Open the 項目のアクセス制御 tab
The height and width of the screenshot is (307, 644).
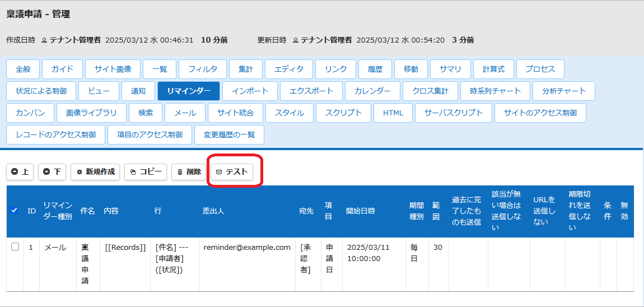pyautogui.click(x=150, y=135)
